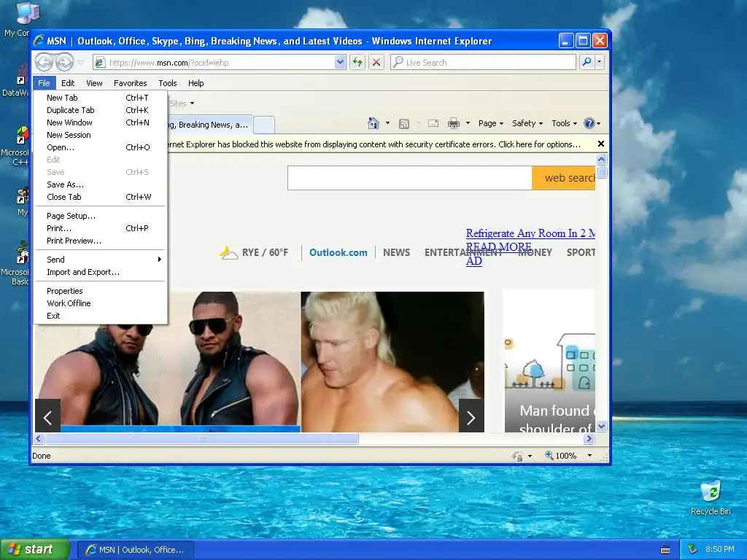Choose Exit from File menu
The image size is (747, 560).
pyautogui.click(x=100, y=316)
